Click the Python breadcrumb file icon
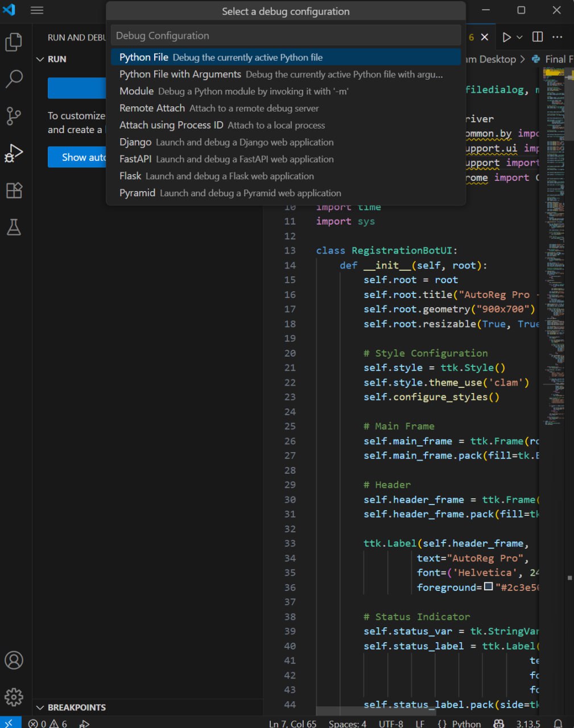The width and height of the screenshot is (574, 728). tap(536, 59)
